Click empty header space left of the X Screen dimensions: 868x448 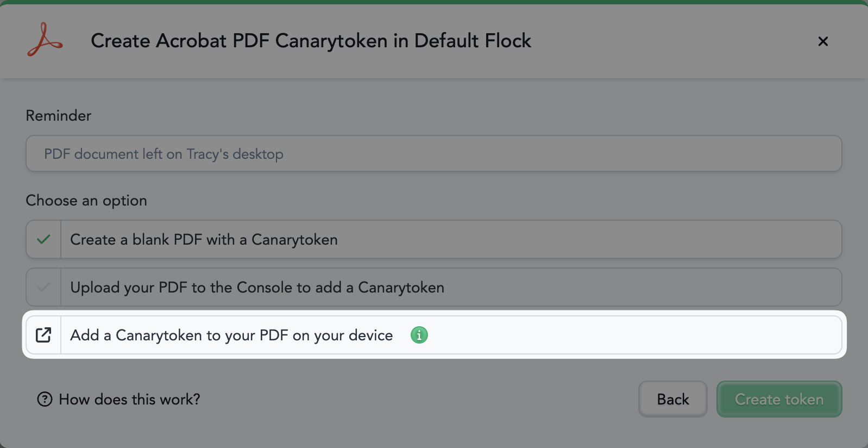point(674,41)
